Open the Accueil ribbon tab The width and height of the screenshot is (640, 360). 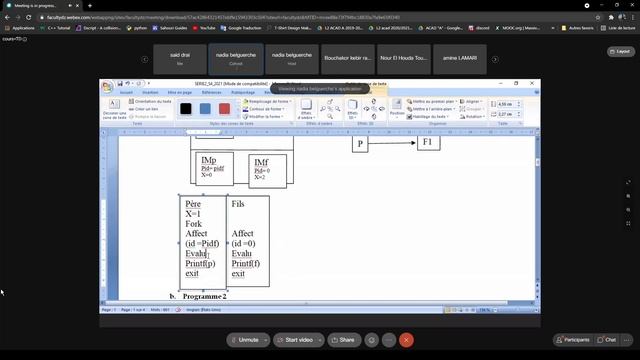(x=126, y=93)
